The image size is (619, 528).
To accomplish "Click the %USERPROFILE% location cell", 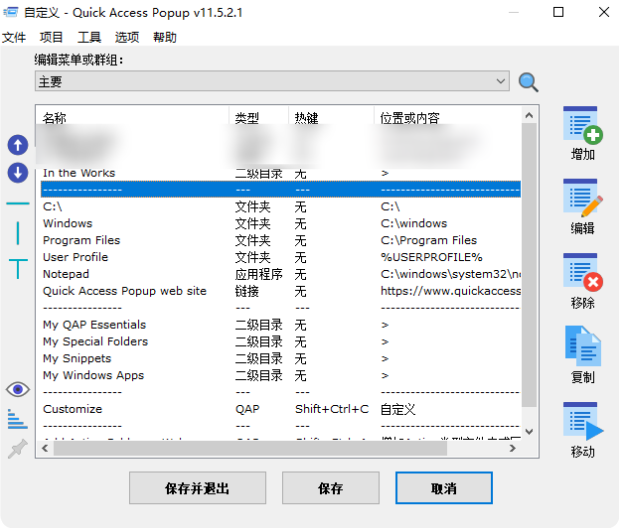I will (x=431, y=257).
